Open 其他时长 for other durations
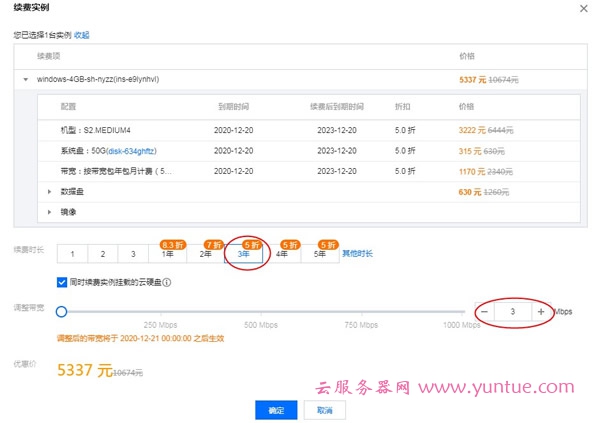This screenshot has height=423, width=600. pyautogui.click(x=357, y=254)
